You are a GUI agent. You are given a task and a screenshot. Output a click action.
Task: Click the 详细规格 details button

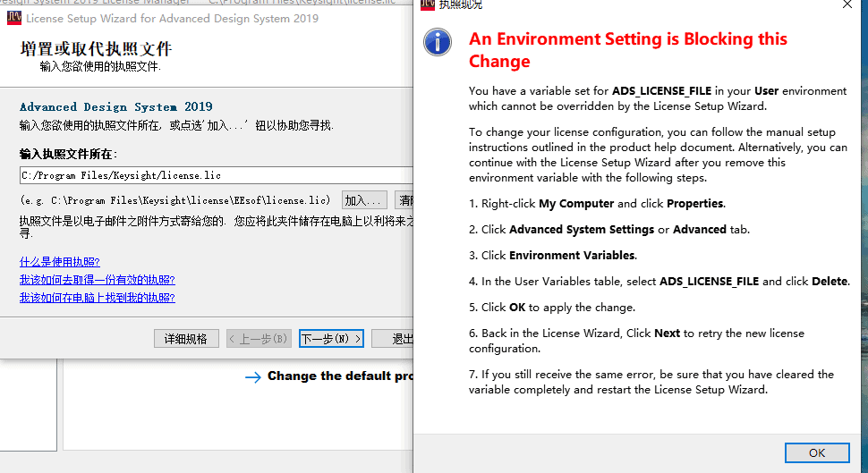point(186,339)
